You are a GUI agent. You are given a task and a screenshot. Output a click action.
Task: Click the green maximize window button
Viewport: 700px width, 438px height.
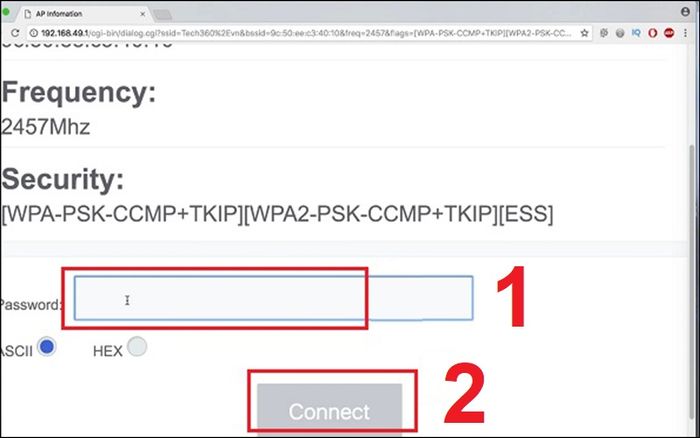(5, 12)
